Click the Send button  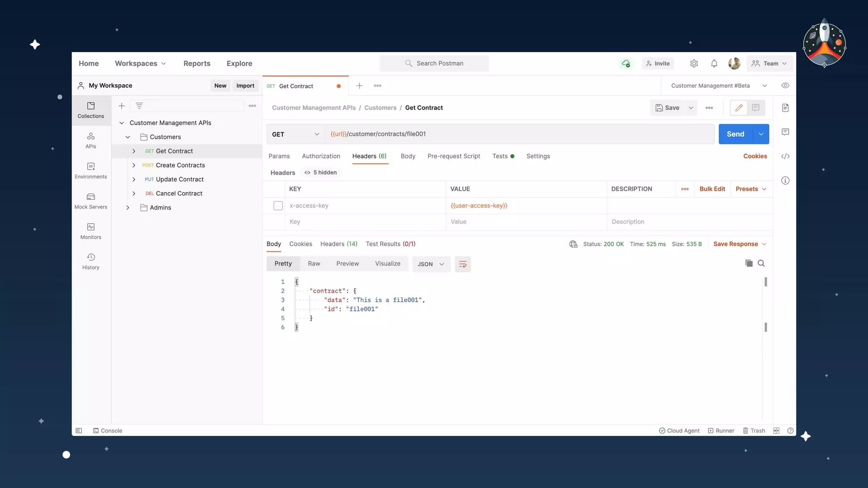[735, 134]
